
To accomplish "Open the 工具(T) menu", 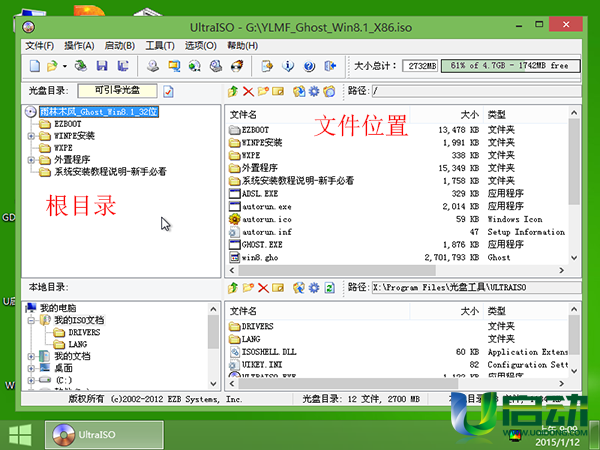I will 160,46.
